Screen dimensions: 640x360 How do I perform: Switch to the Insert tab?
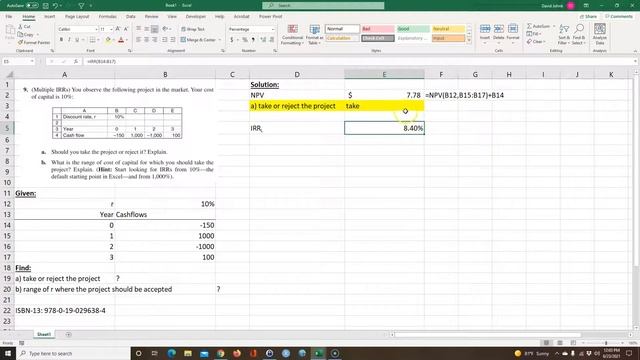(49, 17)
